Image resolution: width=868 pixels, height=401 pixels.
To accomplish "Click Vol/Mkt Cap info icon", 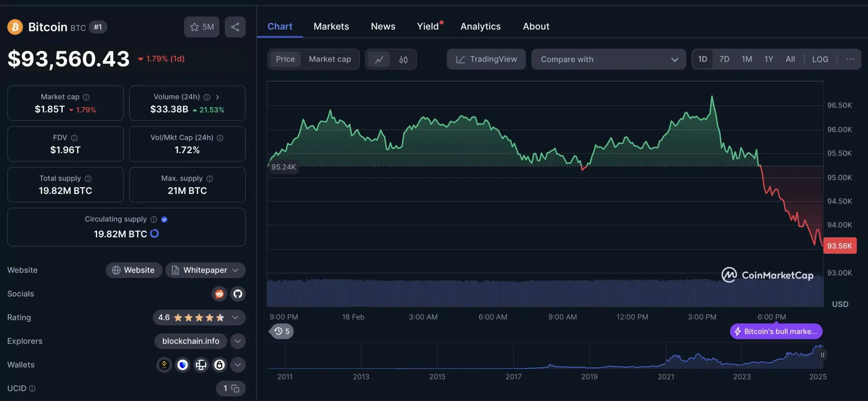I will click(x=220, y=138).
